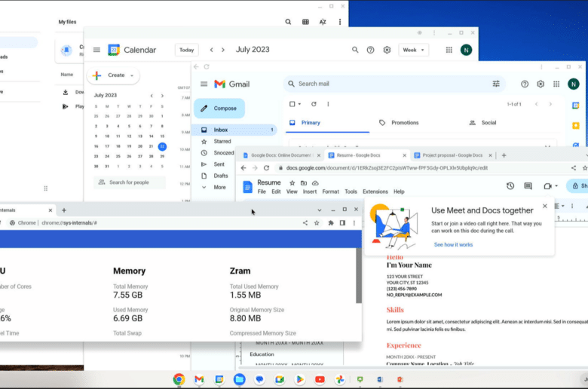Expand the Create button dropdown in Calendar
588x389 pixels.
pyautogui.click(x=132, y=75)
